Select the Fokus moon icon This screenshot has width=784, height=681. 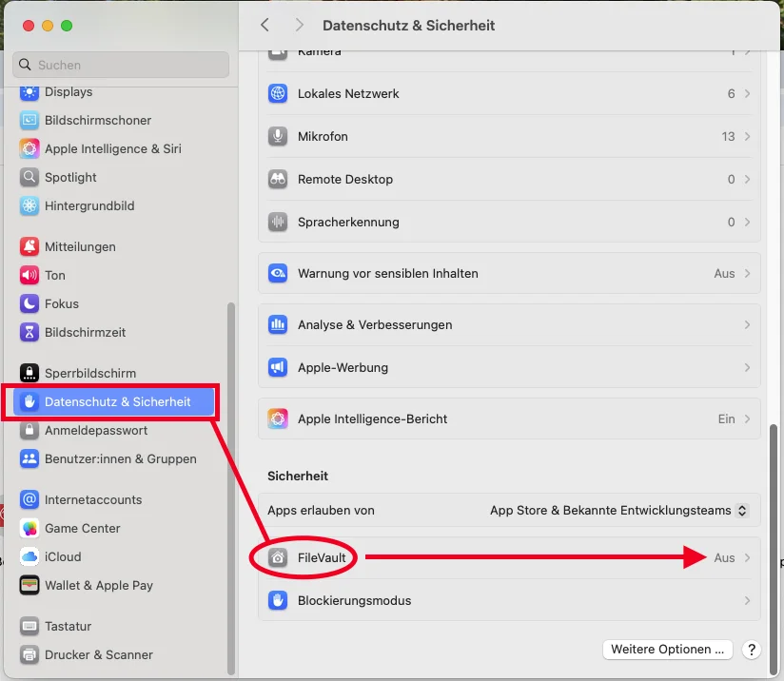(29, 304)
